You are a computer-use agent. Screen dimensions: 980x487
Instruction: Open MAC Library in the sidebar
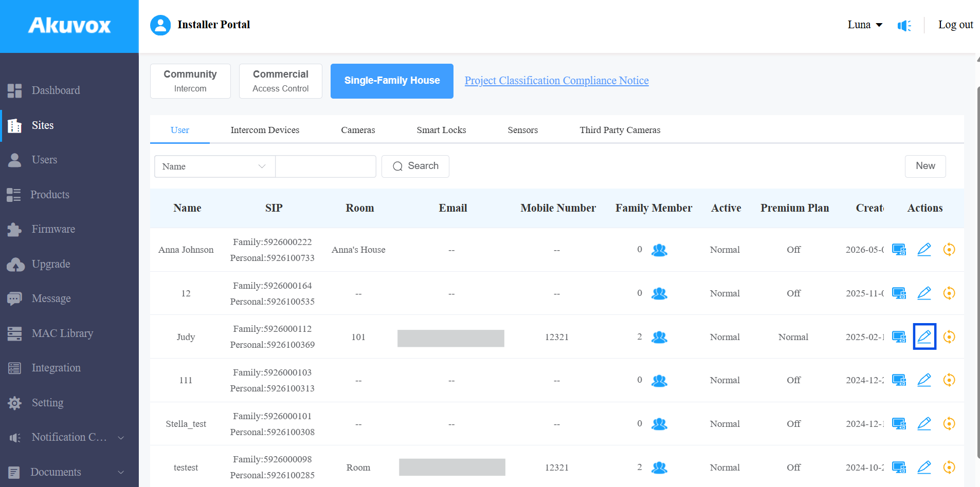click(69, 333)
